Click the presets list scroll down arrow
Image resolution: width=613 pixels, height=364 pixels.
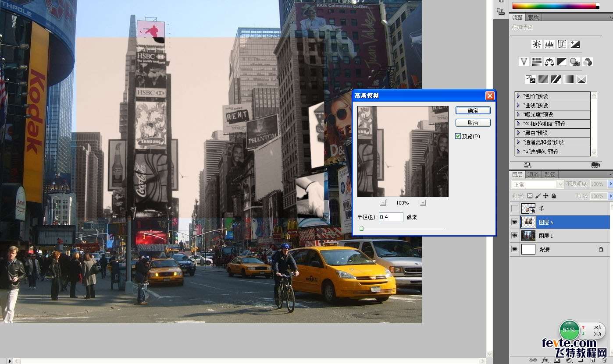pos(594,153)
